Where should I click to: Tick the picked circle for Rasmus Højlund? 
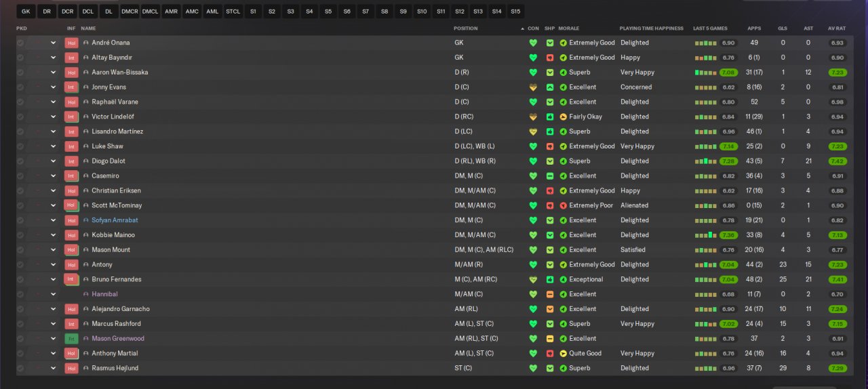pos(20,368)
